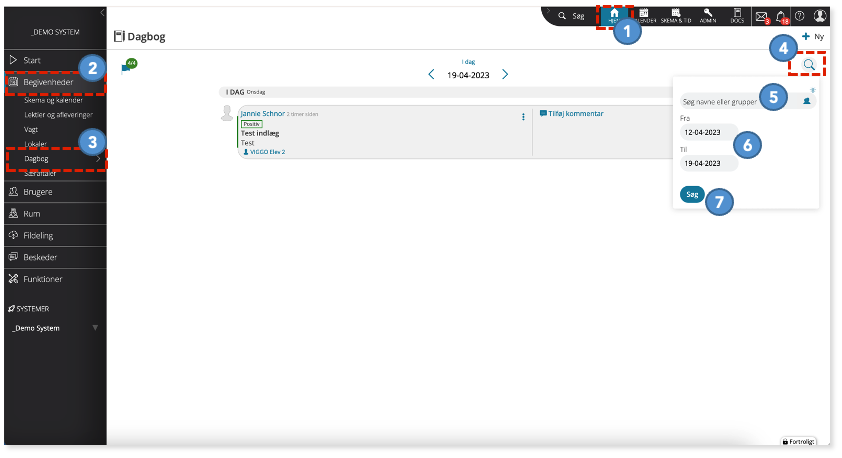Image resolution: width=842 pixels, height=458 pixels.
Task: Select Dagbog submenu item
Action: tap(36, 159)
